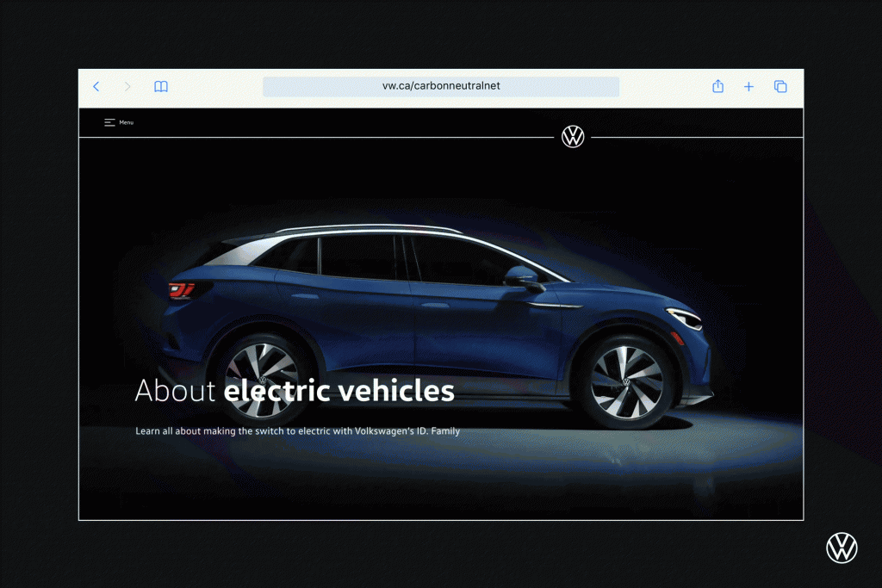Open the bookmarks sidebar with the book icon
Viewport: 882px width, 588px height.
(x=160, y=86)
